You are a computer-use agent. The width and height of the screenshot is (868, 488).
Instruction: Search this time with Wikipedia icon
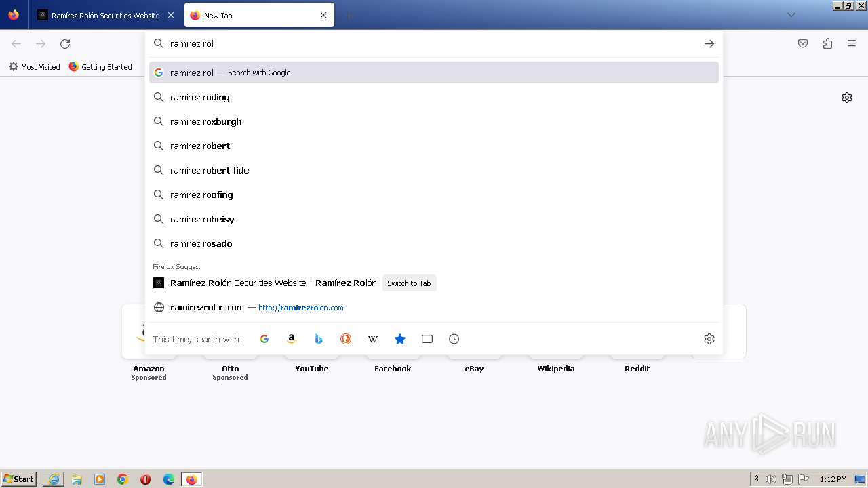373,339
